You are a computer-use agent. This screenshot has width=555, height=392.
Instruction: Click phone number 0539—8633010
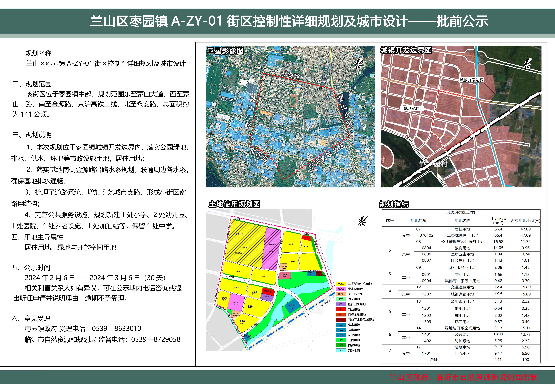[116, 328]
